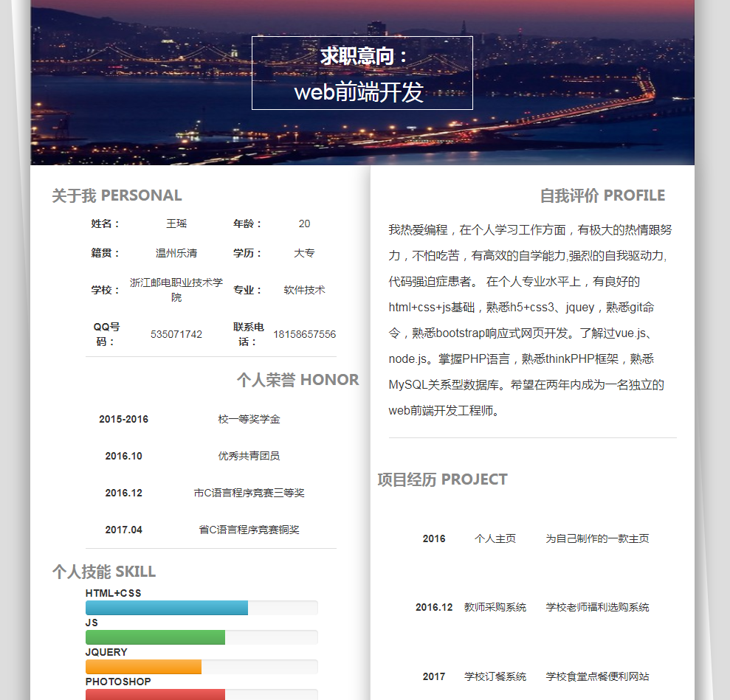
Task: Click the web前端开发 job intention title
Action: point(359,92)
